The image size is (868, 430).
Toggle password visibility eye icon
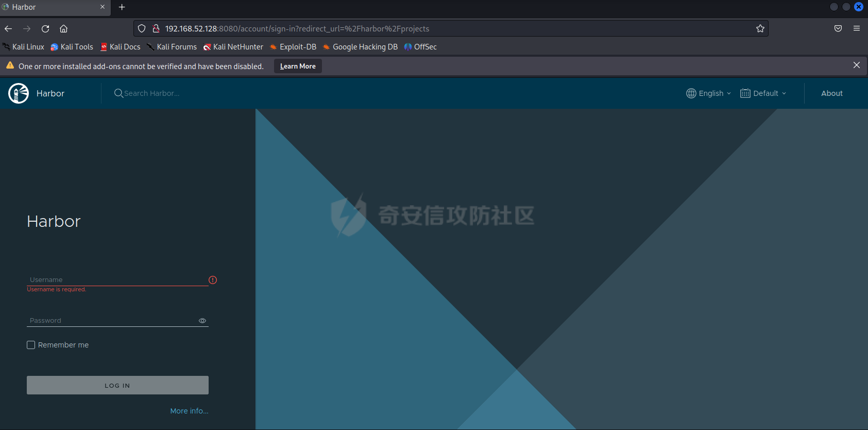(x=202, y=321)
